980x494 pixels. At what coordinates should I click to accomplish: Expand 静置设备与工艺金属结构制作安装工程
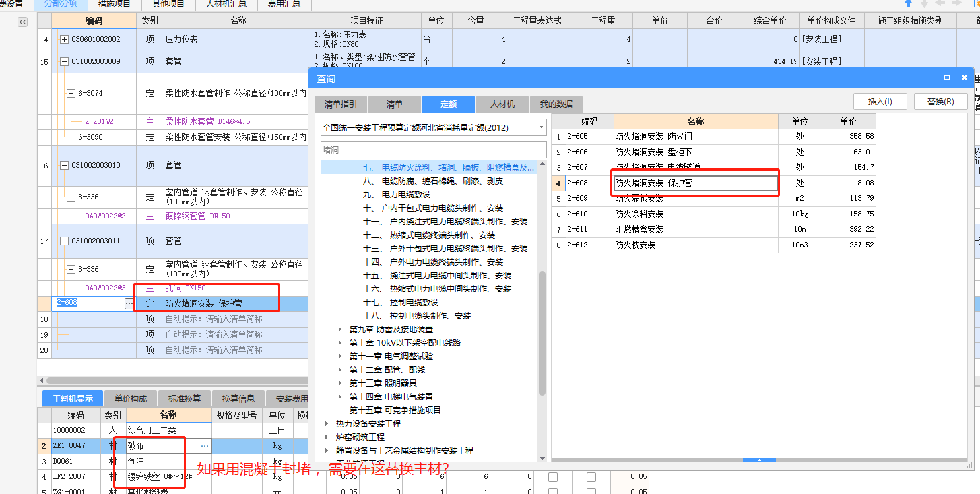click(x=327, y=451)
